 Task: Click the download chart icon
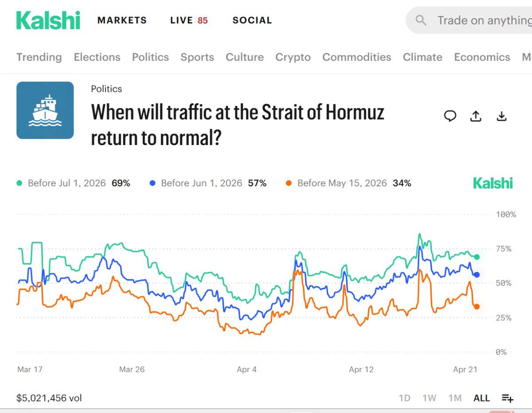point(501,116)
